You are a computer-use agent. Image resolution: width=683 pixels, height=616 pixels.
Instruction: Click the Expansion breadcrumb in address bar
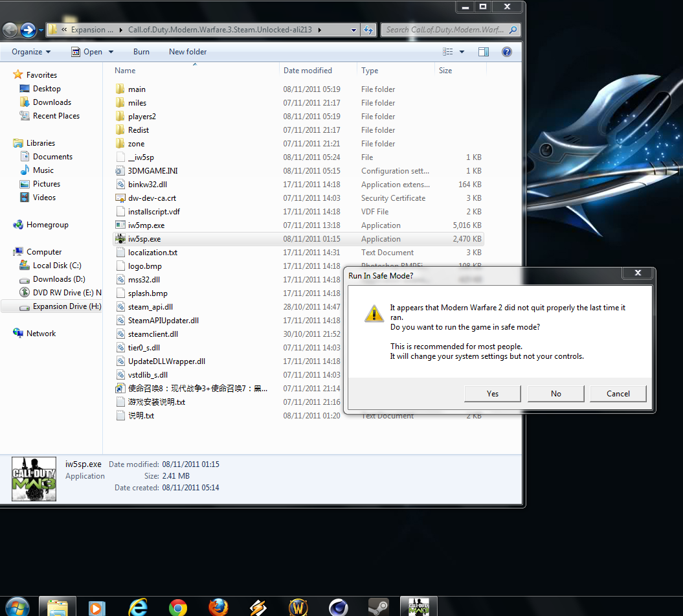[92, 30]
